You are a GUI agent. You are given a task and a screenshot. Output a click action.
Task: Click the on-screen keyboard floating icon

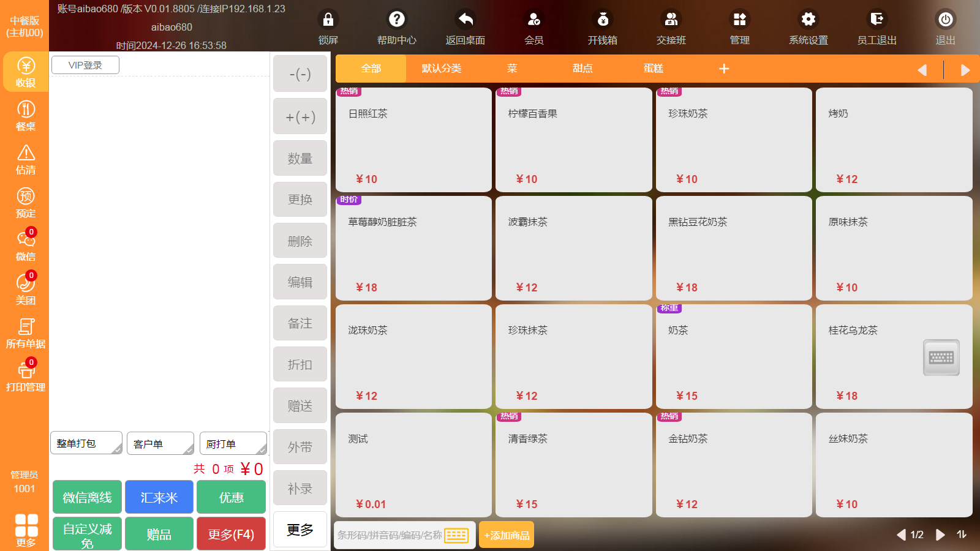click(x=941, y=358)
